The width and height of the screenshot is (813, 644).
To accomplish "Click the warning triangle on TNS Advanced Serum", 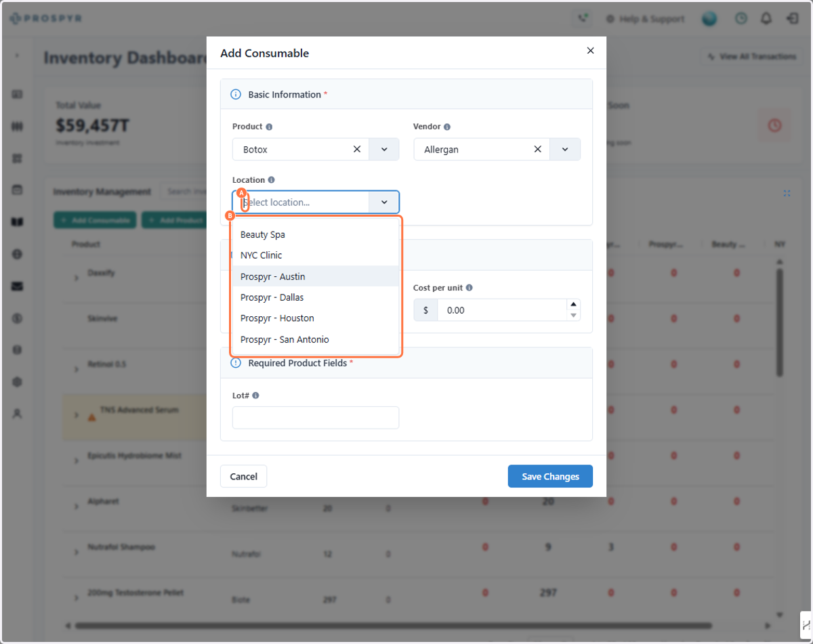I will (x=91, y=417).
